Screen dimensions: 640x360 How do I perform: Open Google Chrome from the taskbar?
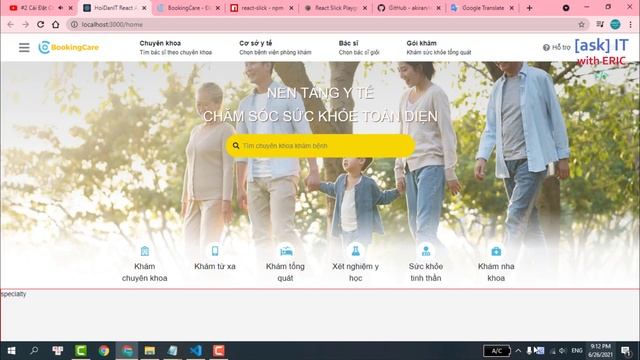click(x=104, y=351)
